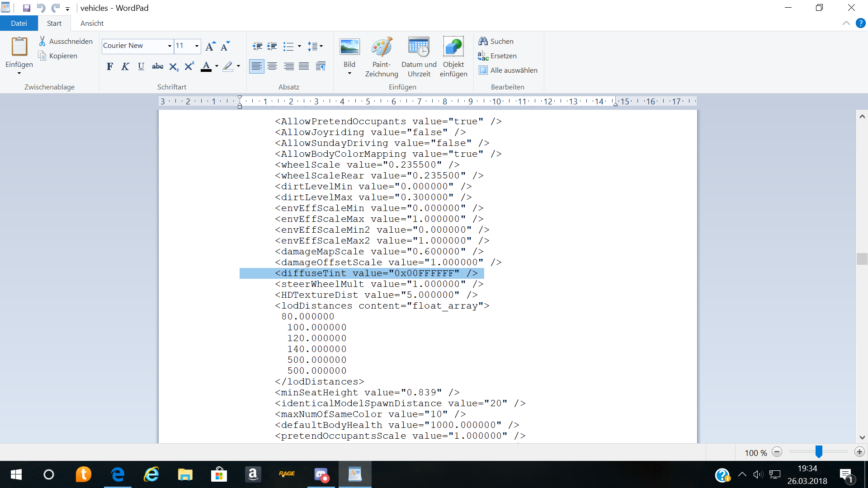Open Microsoft Edge from the taskbar

[118, 474]
